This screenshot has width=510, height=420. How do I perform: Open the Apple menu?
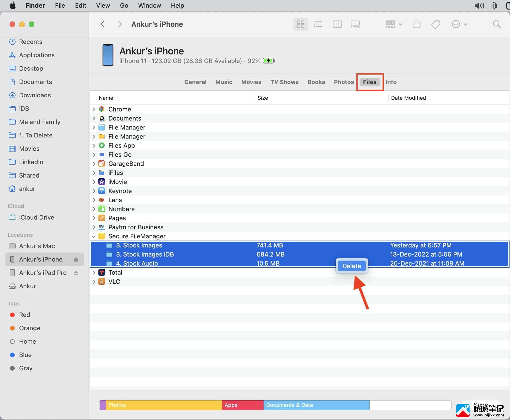tap(13, 5)
